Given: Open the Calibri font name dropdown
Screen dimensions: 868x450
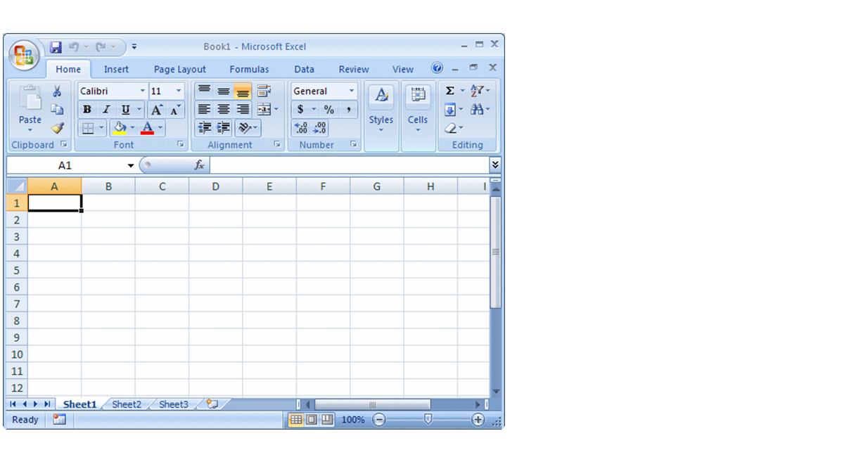Looking at the screenshot, I should (x=142, y=91).
